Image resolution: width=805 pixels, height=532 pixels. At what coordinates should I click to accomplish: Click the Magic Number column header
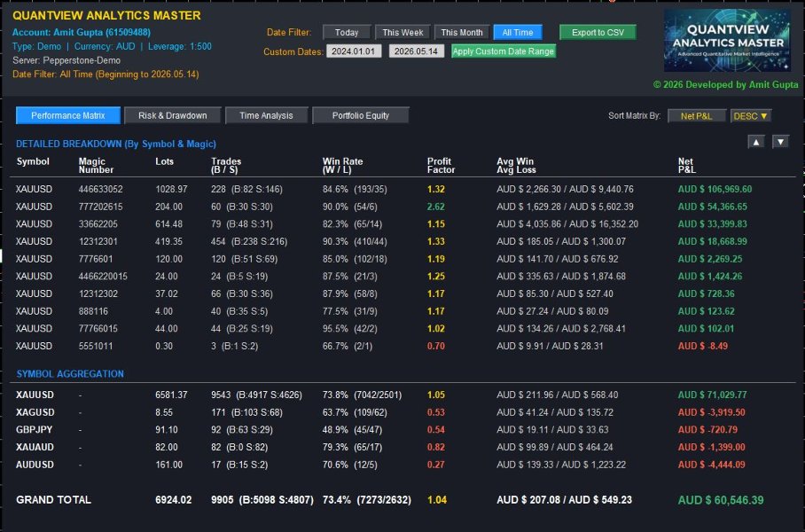pyautogui.click(x=96, y=165)
